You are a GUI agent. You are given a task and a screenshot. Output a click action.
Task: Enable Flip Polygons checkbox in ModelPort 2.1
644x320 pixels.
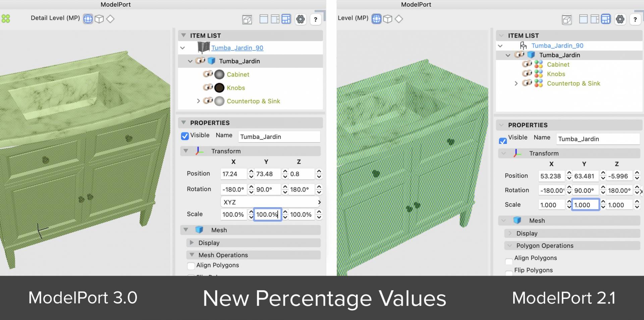tap(509, 273)
